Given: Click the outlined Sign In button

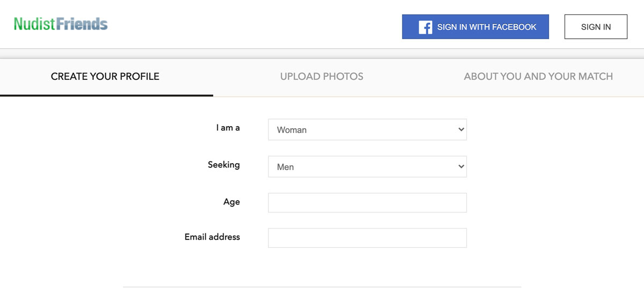Looking at the screenshot, I should coord(596,27).
